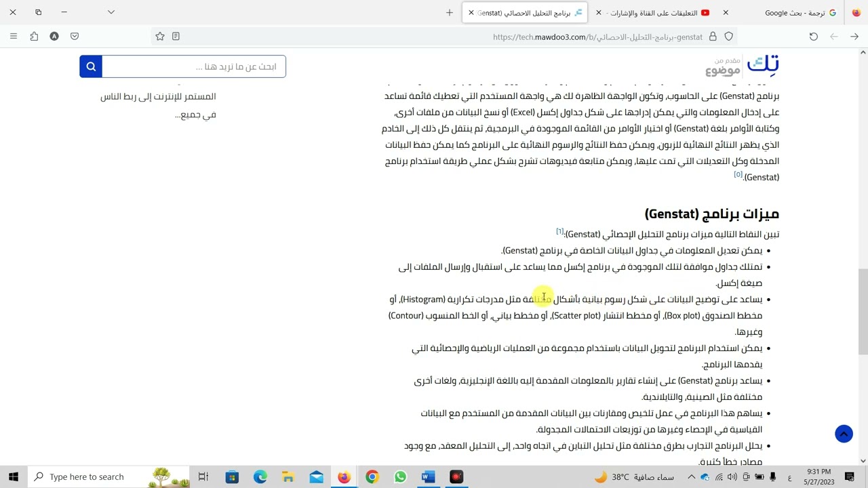This screenshot has width=868, height=488.
Task: Open the Pocket save icon
Action: (75, 37)
